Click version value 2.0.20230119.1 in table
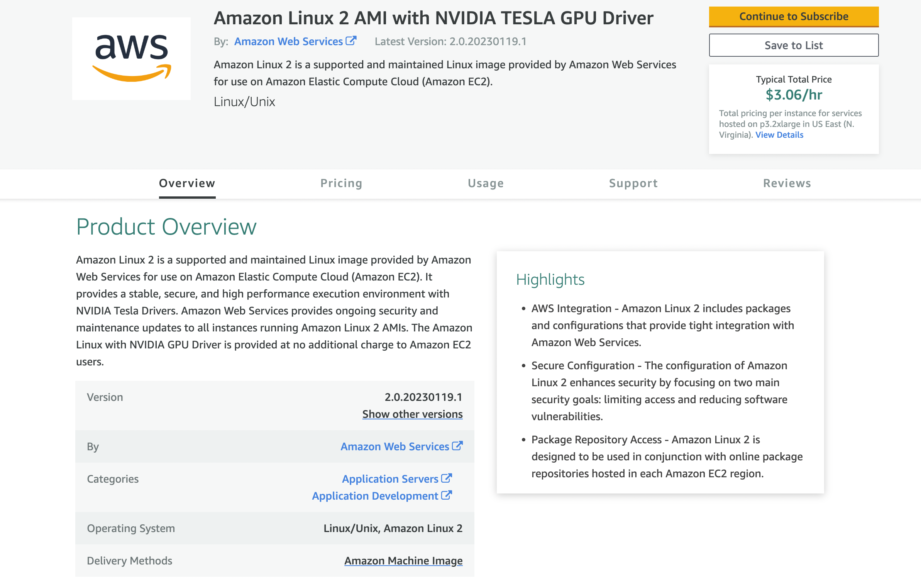The height and width of the screenshot is (588, 921). (x=423, y=397)
